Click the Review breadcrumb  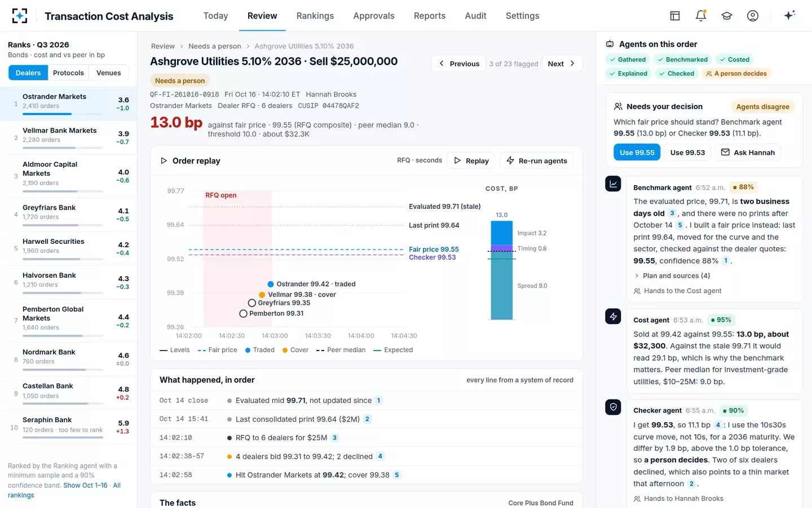tap(163, 46)
